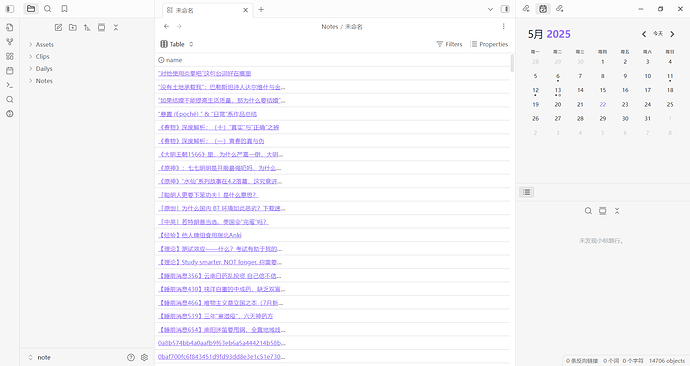Open command palette from ribbon
Viewport: 690px width, 366px height.
point(10,85)
